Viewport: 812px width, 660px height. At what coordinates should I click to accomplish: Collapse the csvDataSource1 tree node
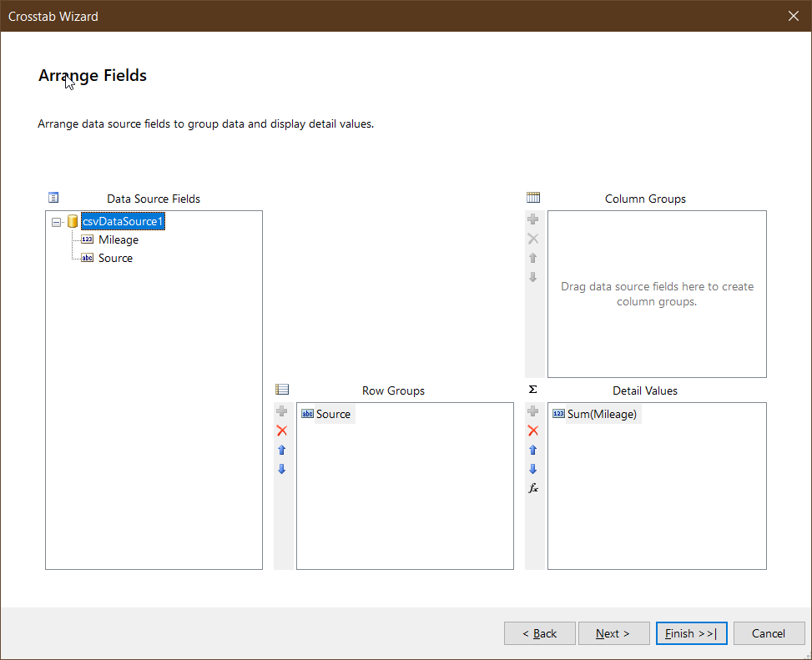click(x=57, y=222)
